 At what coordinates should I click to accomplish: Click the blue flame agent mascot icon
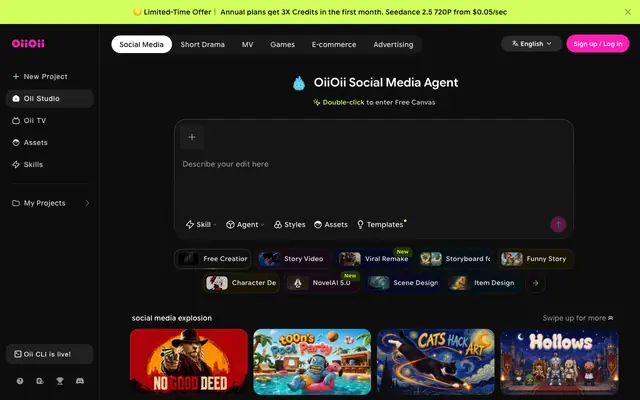tap(299, 83)
